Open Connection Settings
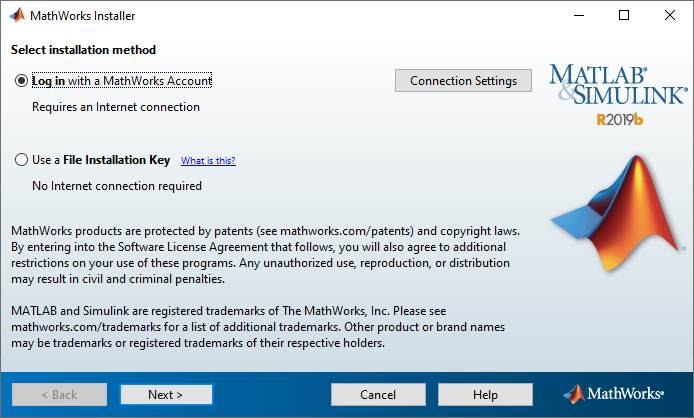694x418 pixels. point(463,81)
